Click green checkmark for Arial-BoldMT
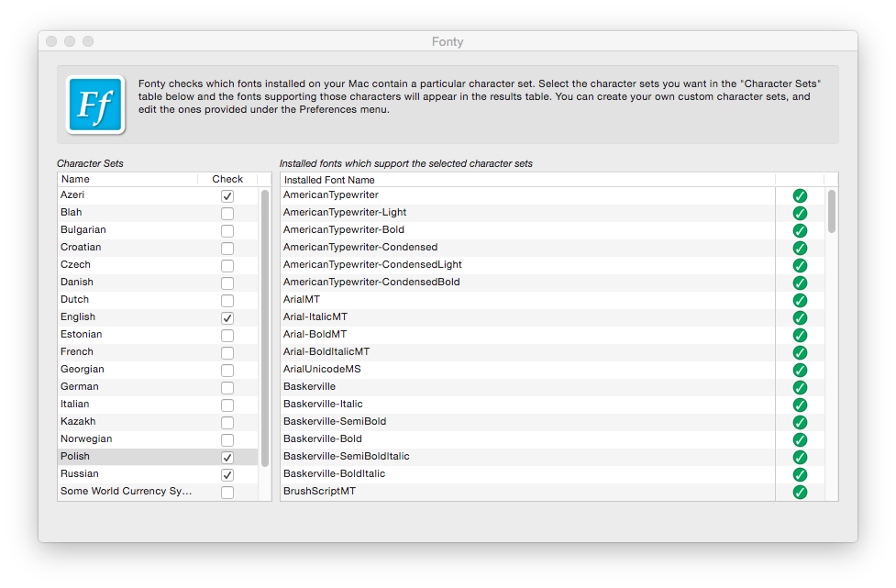The image size is (896, 588). point(800,336)
